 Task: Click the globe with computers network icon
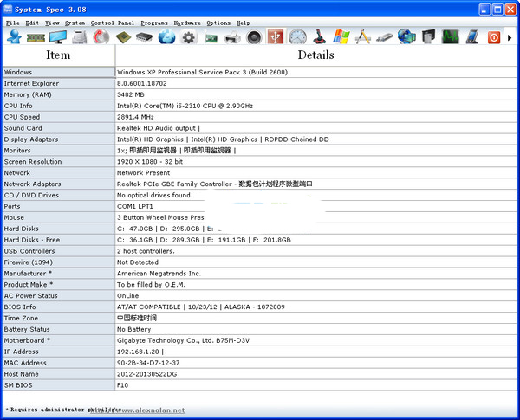tap(406, 36)
